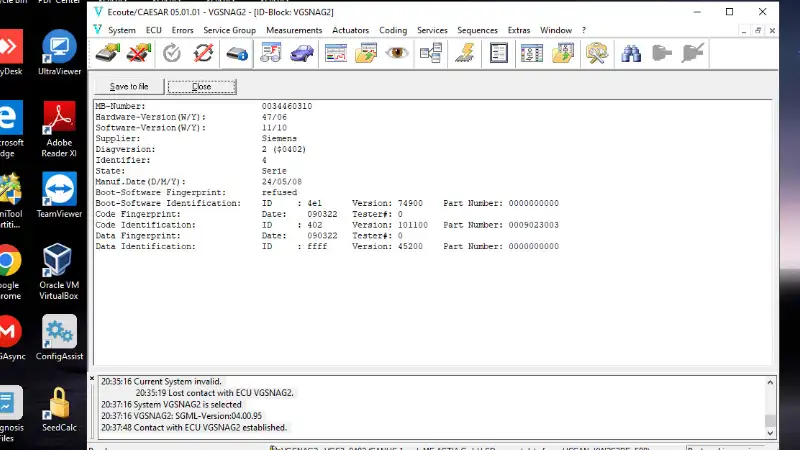Image resolution: width=800 pixels, height=450 pixels.
Task: Click Code Identification version 101100
Action: tap(413, 225)
